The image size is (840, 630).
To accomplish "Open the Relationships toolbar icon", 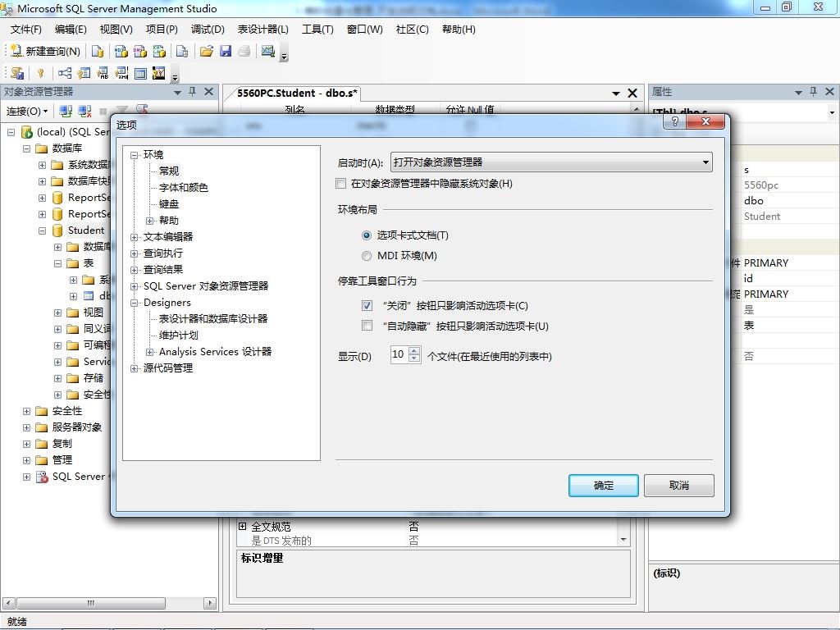I will pos(65,73).
